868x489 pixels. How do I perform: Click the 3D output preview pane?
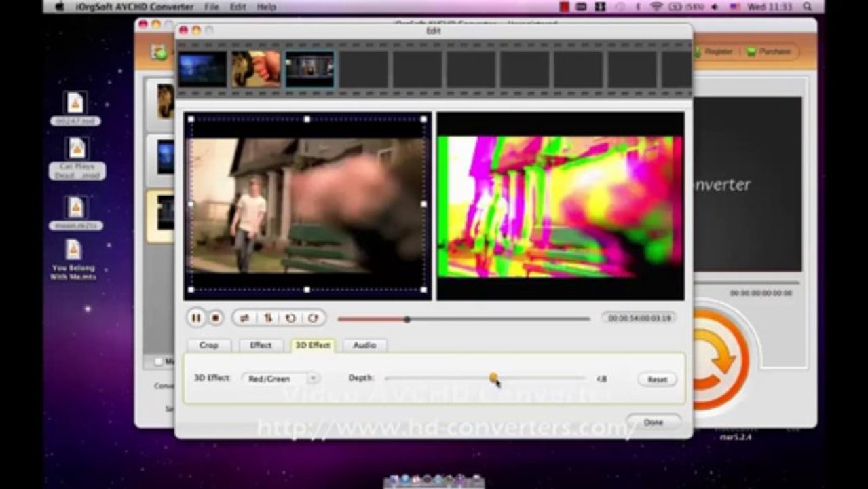point(561,206)
